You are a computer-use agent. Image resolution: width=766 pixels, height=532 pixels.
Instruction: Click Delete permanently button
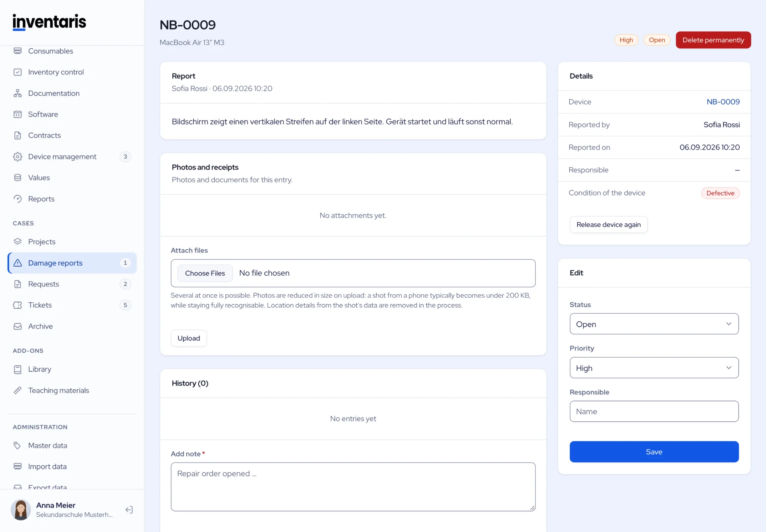[x=713, y=40]
